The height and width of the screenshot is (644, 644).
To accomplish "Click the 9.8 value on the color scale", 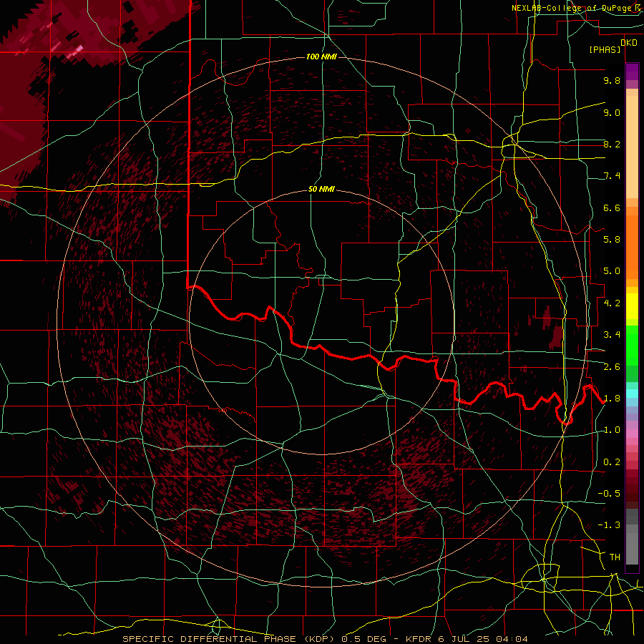I will (612, 80).
